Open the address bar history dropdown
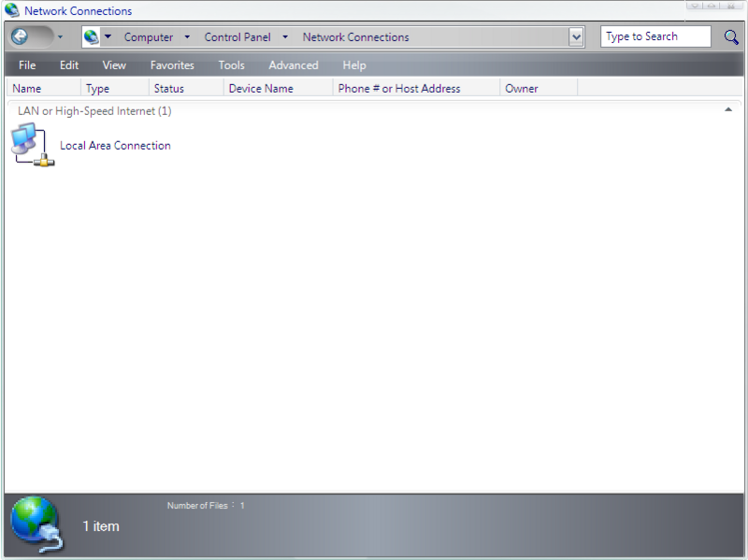The image size is (748, 560). pos(576,36)
